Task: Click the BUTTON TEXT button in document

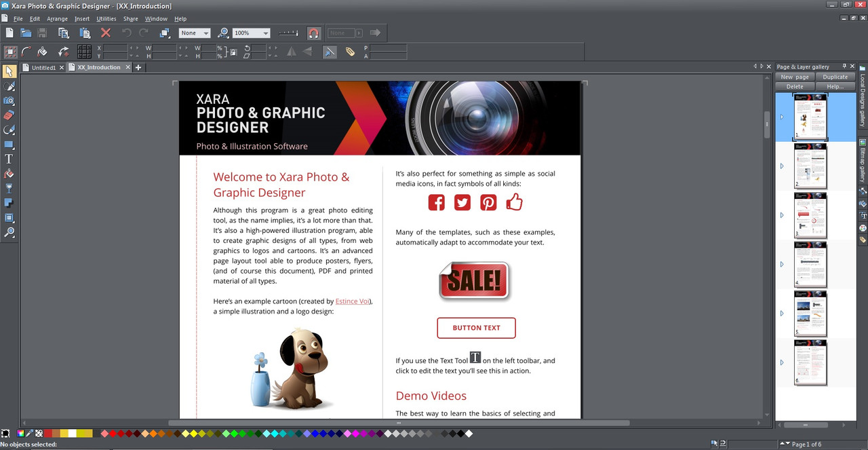Action: point(476,328)
